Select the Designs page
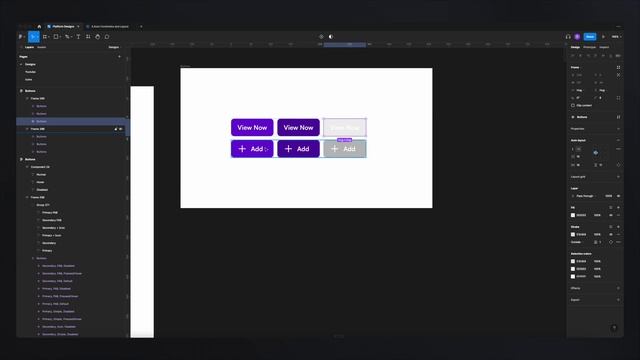This screenshot has height=360, width=640. pos(30,64)
